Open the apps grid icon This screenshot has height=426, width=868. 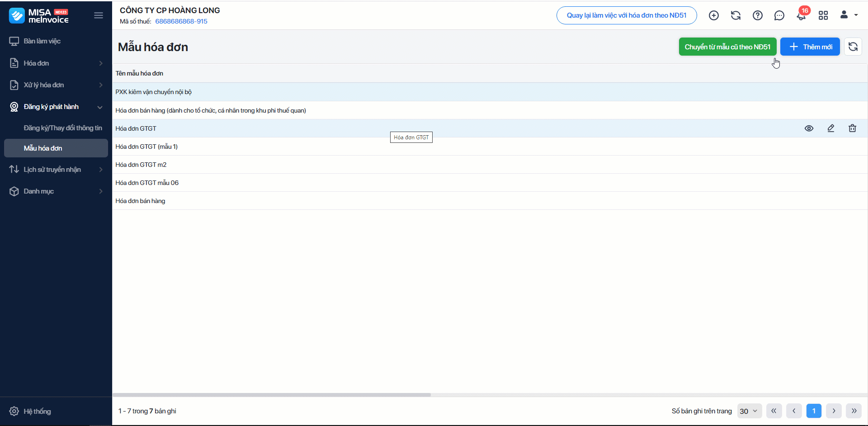pos(823,15)
